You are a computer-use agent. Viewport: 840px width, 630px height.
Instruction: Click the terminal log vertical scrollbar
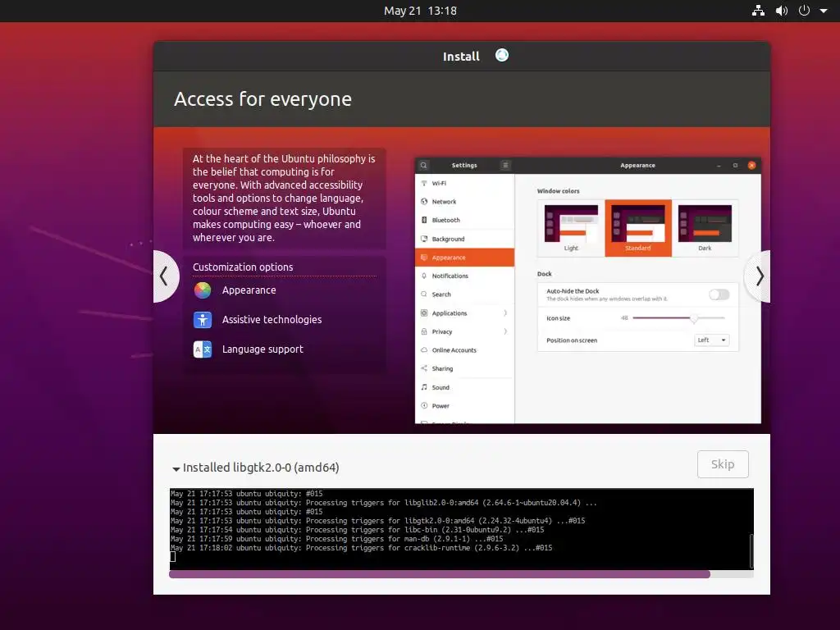coord(751,550)
